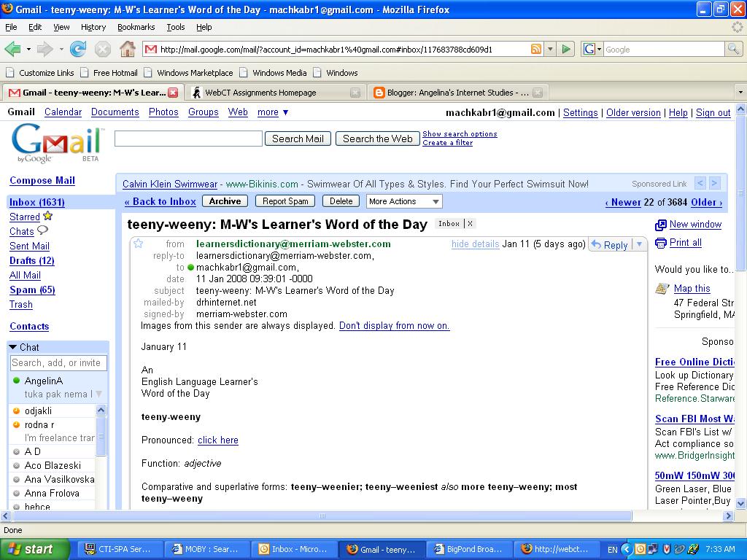
Task: Switch to Blogger Angelina's Internet Studies tab
Action: [458, 93]
